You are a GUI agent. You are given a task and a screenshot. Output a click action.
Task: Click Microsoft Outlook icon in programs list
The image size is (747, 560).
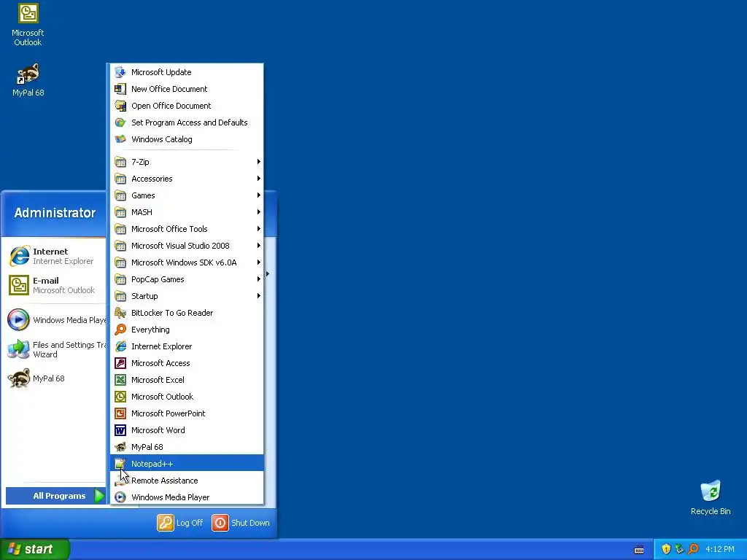[120, 397]
